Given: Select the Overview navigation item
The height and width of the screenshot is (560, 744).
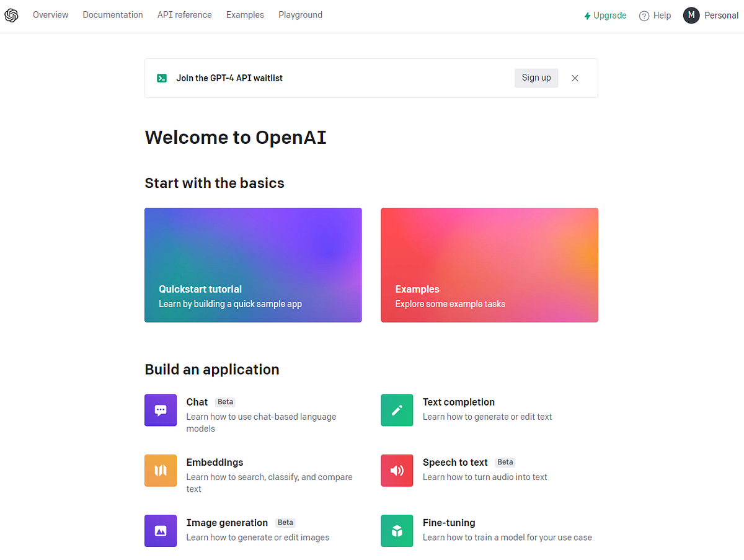Looking at the screenshot, I should pyautogui.click(x=50, y=14).
